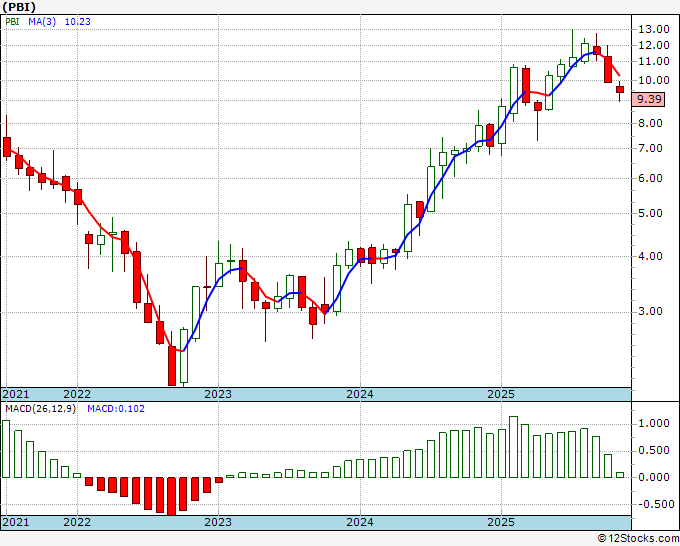Click the 2025 label on price chart axis
This screenshot has width=680, height=546.
501,394
